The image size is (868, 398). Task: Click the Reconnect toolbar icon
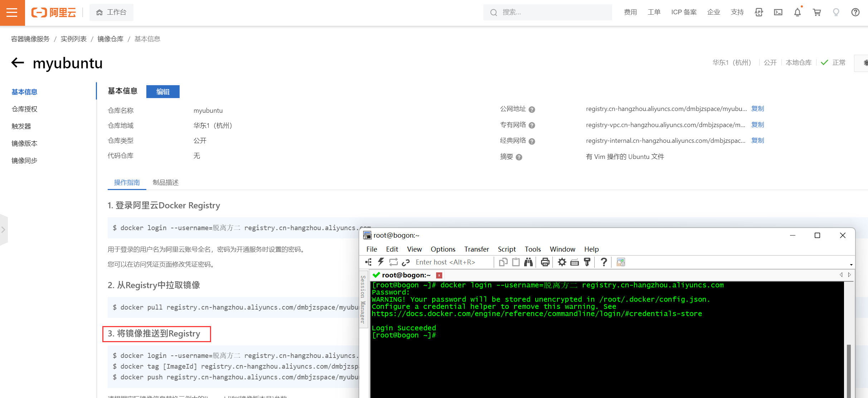tap(393, 262)
